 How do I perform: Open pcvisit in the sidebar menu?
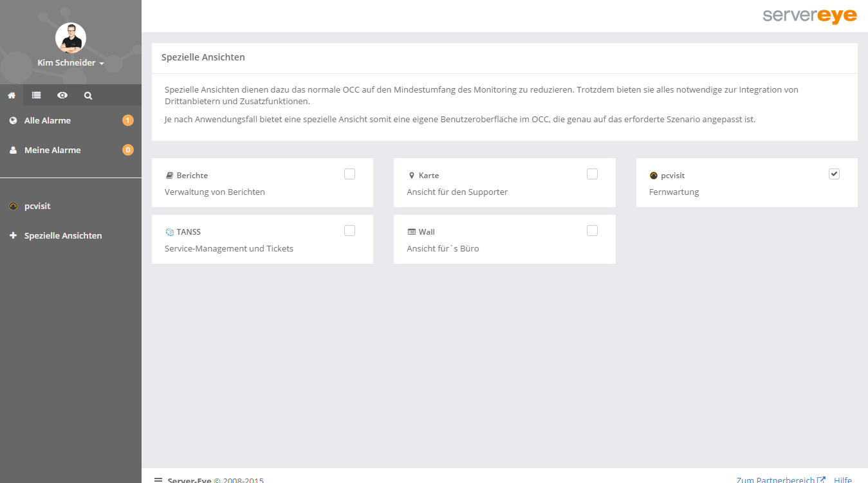click(x=37, y=206)
